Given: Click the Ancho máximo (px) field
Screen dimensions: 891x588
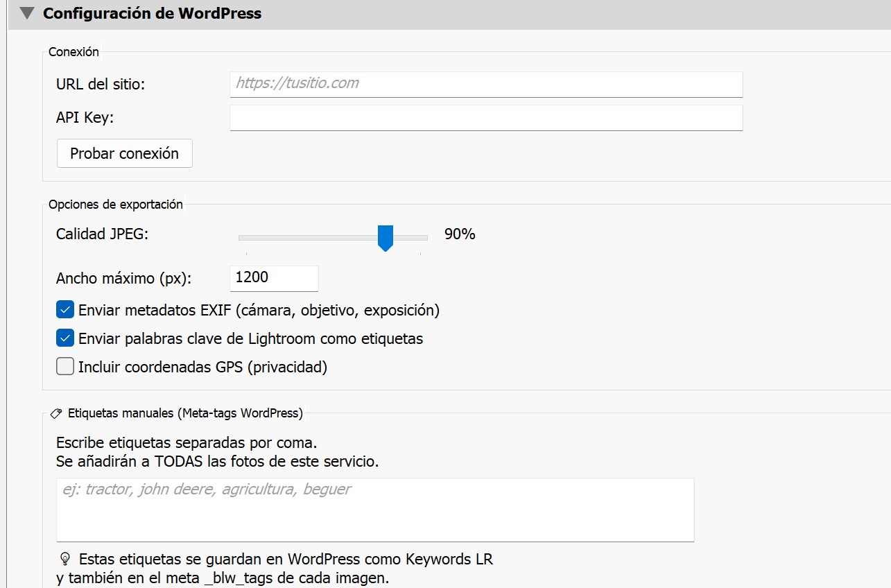Looking at the screenshot, I should pyautogui.click(x=274, y=278).
